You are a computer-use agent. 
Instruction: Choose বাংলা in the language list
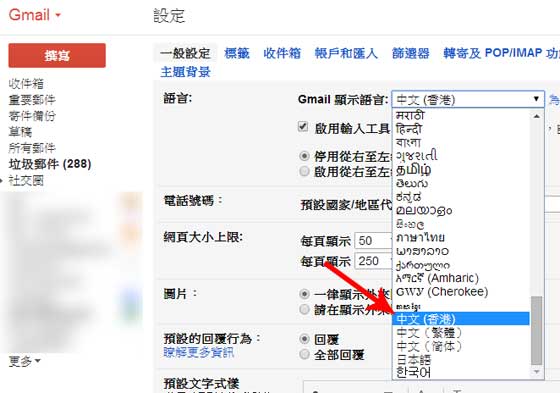tap(461, 142)
